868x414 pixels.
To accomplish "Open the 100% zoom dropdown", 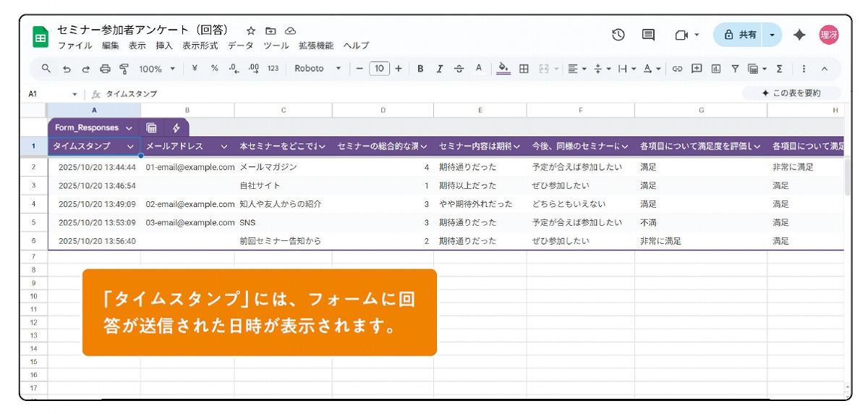I will [x=156, y=69].
